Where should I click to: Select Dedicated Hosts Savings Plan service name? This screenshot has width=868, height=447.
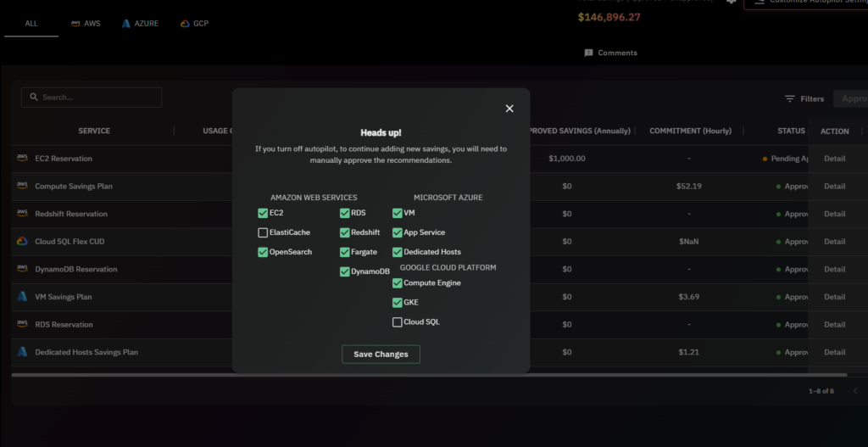tap(86, 352)
